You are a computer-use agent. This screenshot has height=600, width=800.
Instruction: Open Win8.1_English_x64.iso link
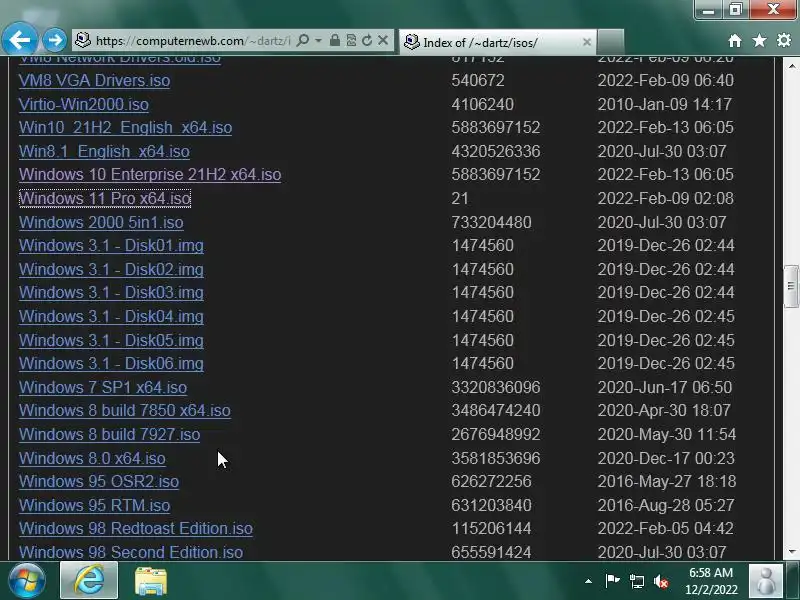(x=104, y=152)
